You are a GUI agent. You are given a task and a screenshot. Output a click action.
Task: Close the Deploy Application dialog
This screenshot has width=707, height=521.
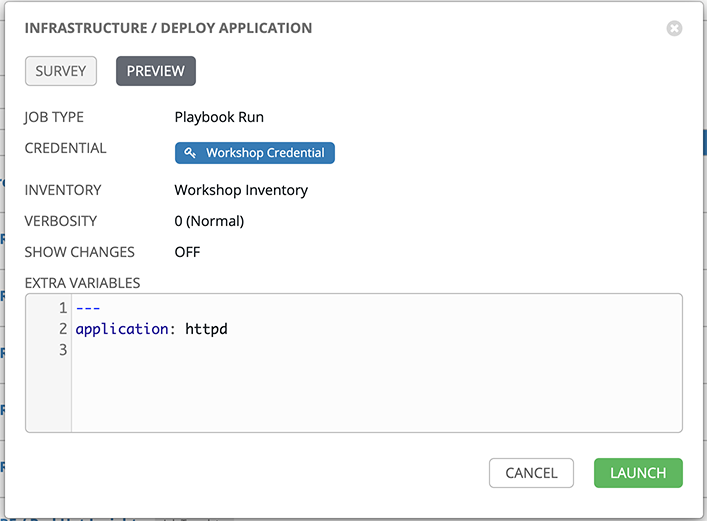(674, 29)
